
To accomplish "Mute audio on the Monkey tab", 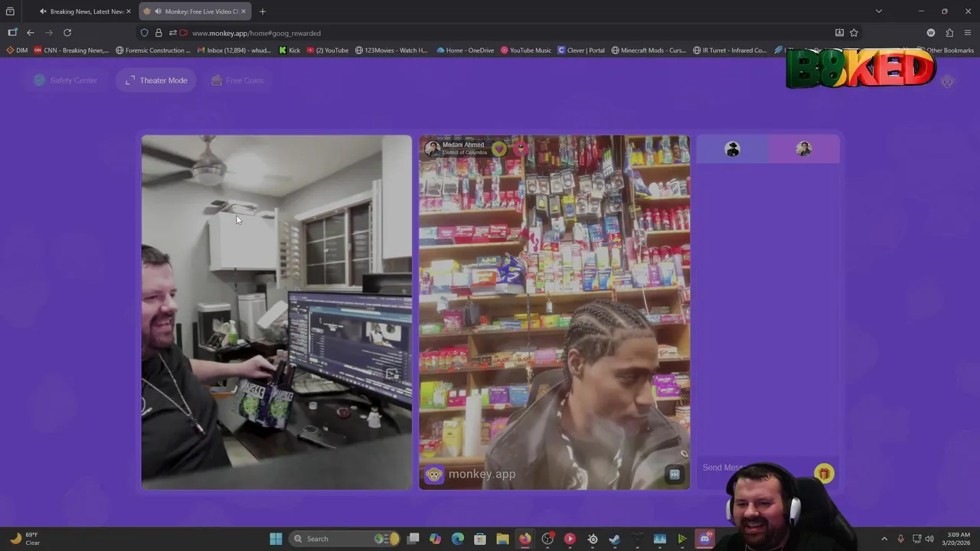I will pyautogui.click(x=158, y=11).
